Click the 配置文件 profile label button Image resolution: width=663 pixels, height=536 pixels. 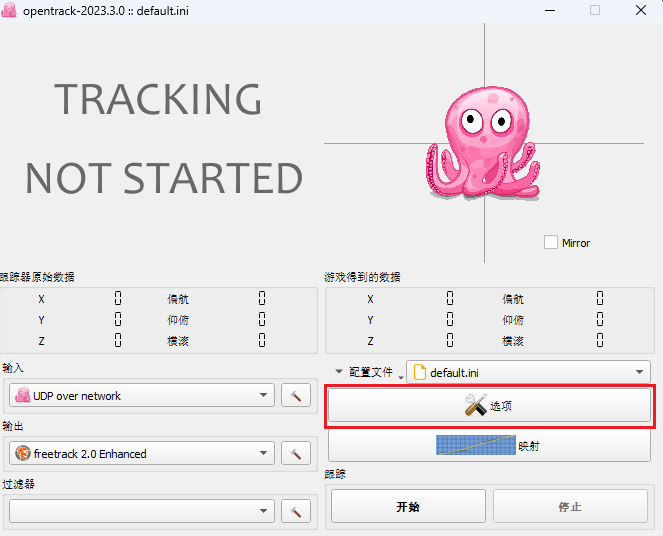coord(370,372)
